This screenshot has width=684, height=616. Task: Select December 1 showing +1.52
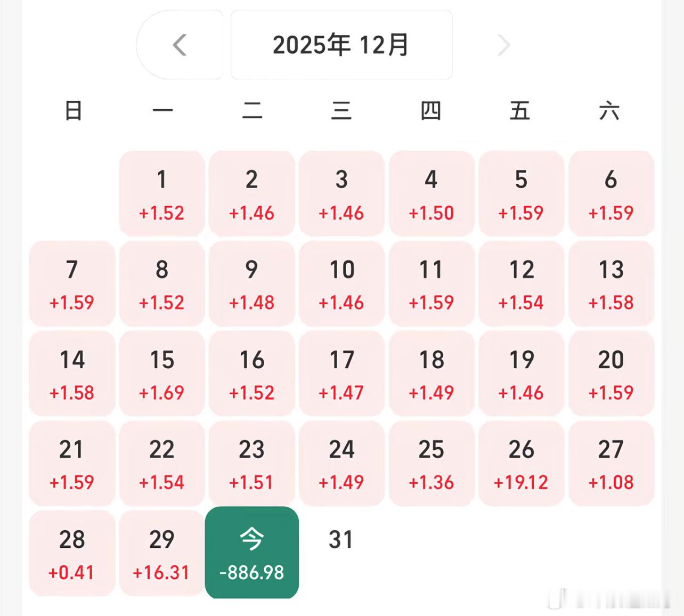coord(162,193)
